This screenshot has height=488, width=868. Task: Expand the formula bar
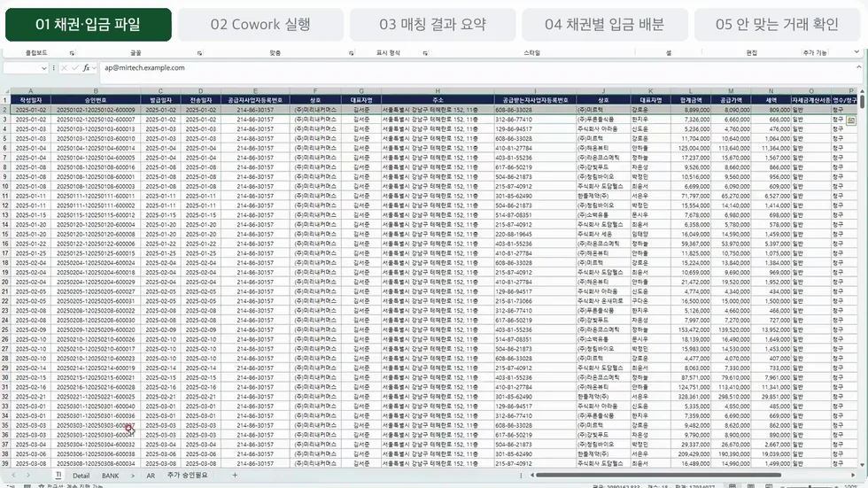858,67
